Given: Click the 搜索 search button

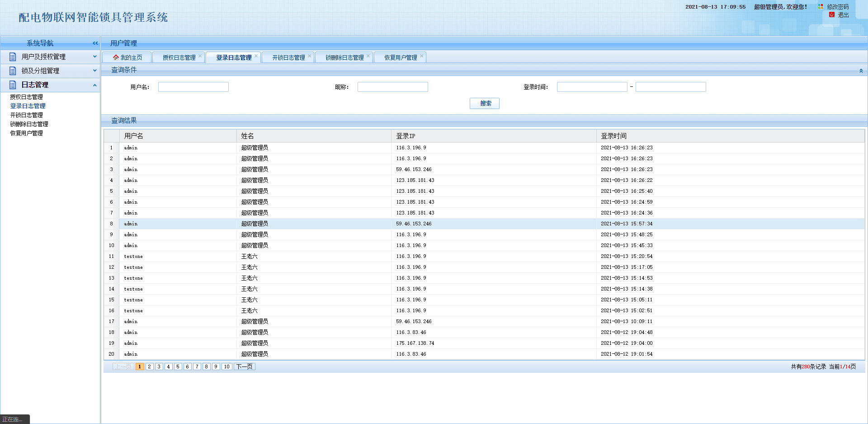Looking at the screenshot, I should (x=485, y=103).
